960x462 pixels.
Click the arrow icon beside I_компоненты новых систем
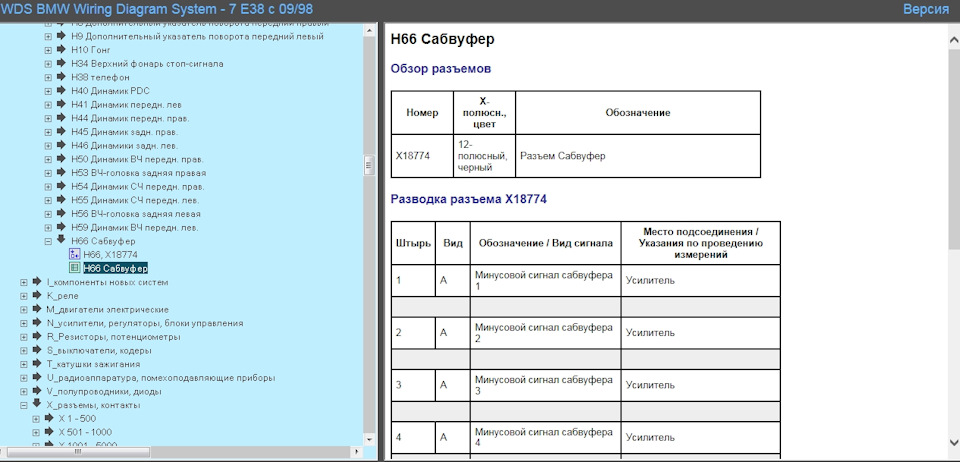[36, 281]
